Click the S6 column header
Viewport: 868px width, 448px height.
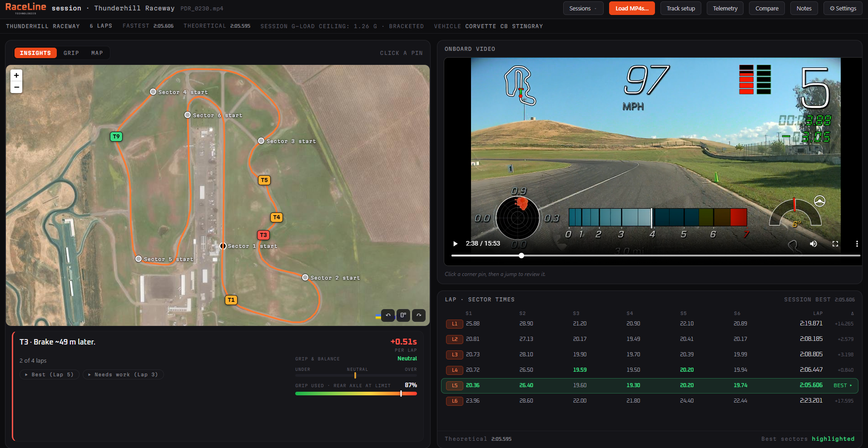click(737, 313)
